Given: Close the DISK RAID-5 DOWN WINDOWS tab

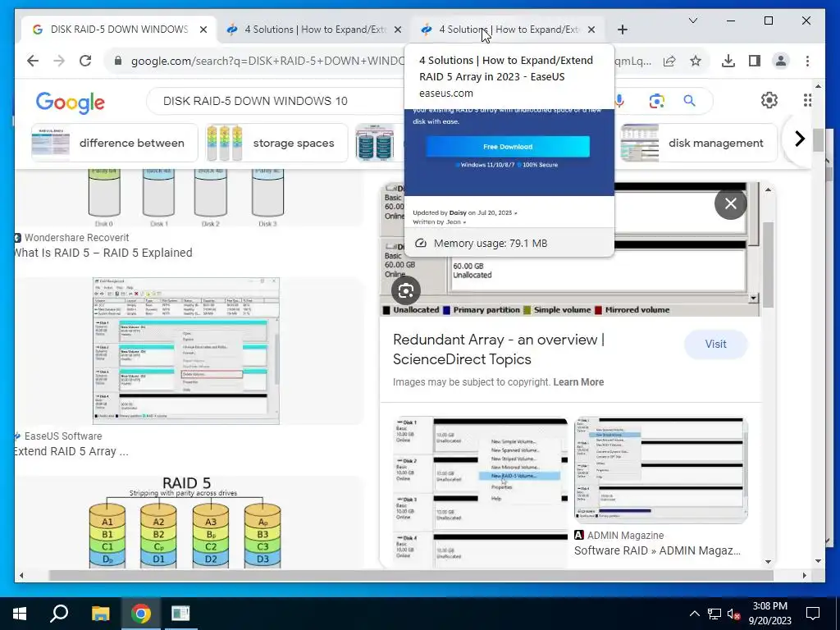Looking at the screenshot, I should pos(203,30).
